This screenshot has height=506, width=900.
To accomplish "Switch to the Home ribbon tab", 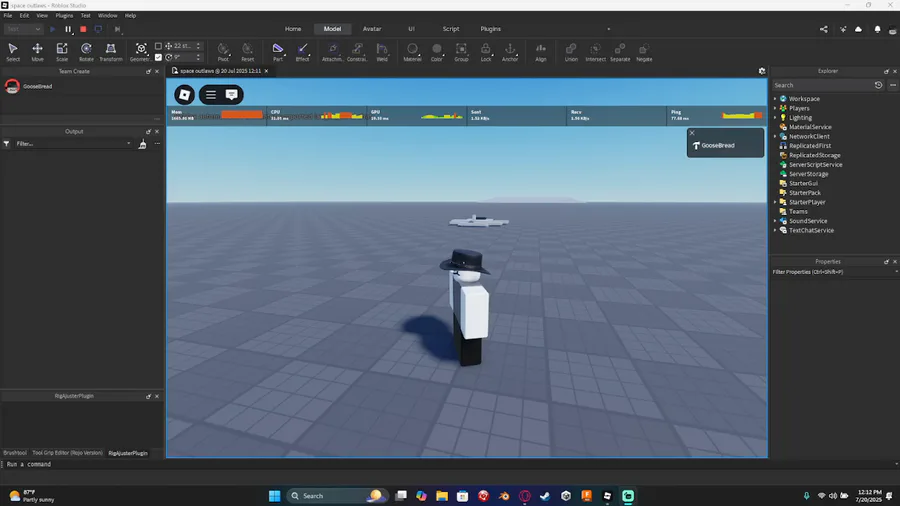I will click(293, 29).
